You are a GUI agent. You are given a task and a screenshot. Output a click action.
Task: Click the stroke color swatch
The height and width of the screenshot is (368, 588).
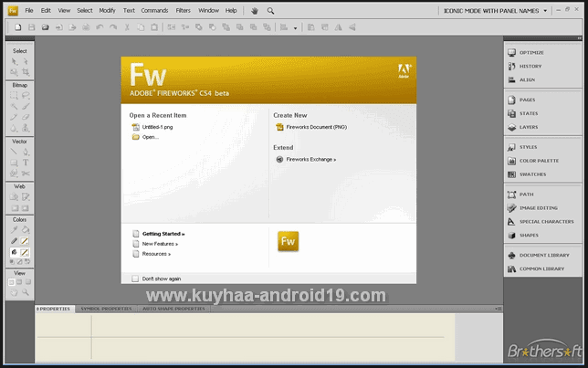pos(25,241)
